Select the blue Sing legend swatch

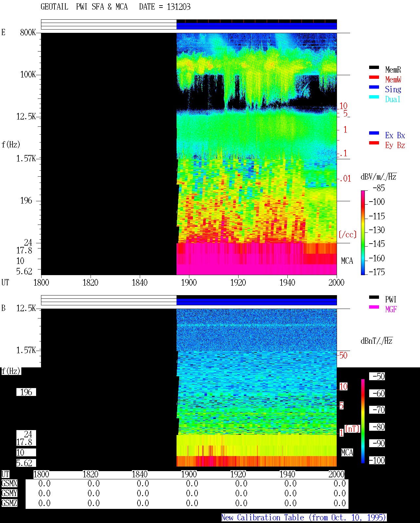(x=374, y=87)
